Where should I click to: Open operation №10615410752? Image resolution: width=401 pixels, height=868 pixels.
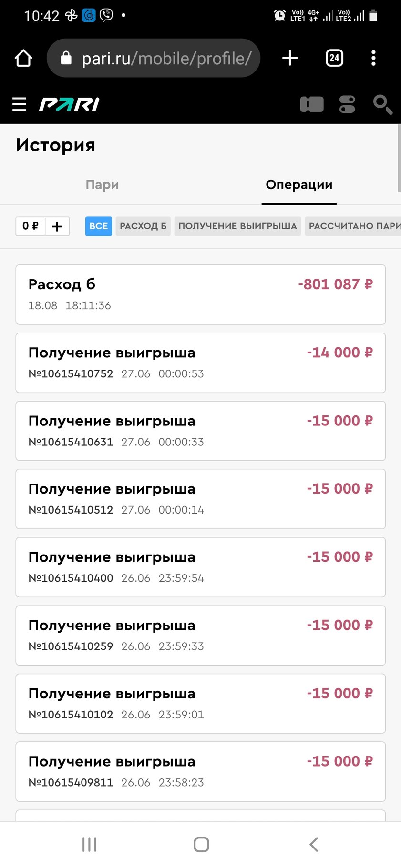click(x=200, y=363)
